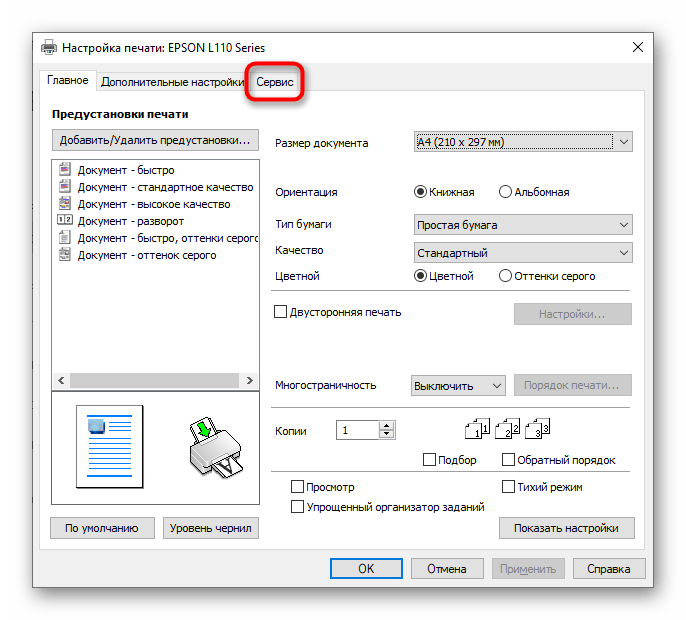Switch to the 'Сервис' tab
686x620 pixels.
[x=275, y=82]
